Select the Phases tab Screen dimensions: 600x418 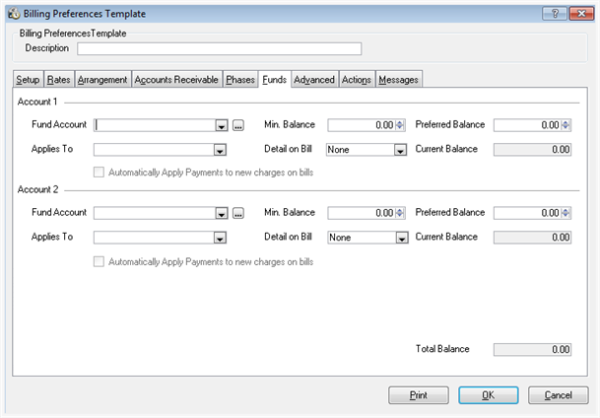point(240,80)
